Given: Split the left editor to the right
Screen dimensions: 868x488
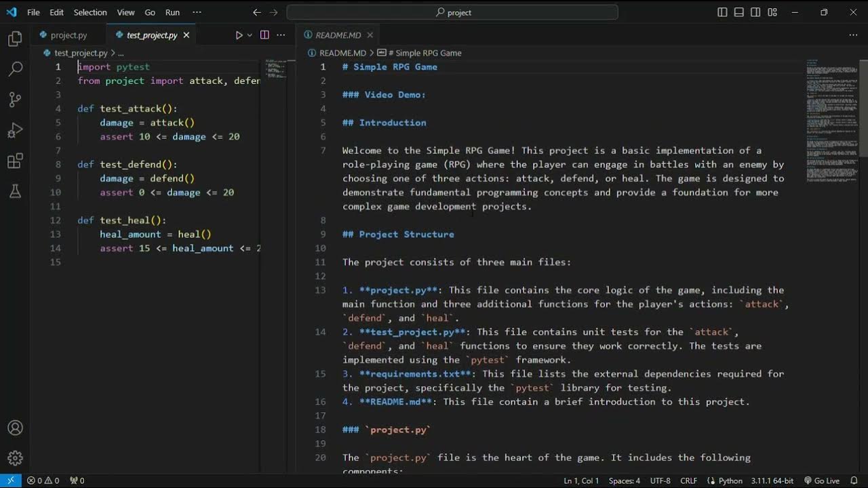Looking at the screenshot, I should (264, 35).
